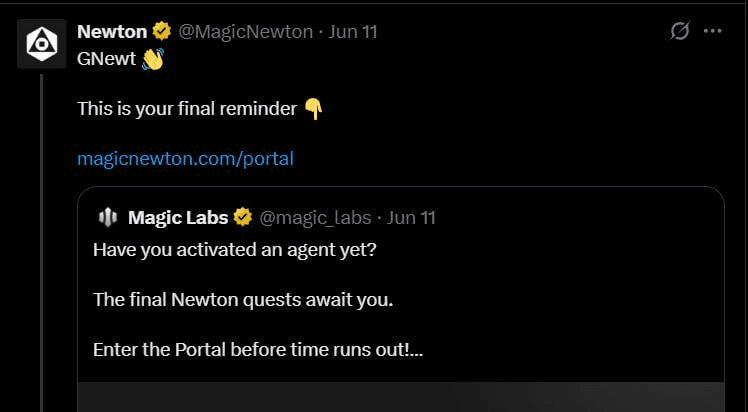Open the Magic Labs display name
The width and height of the screenshot is (748, 412).
tap(178, 218)
